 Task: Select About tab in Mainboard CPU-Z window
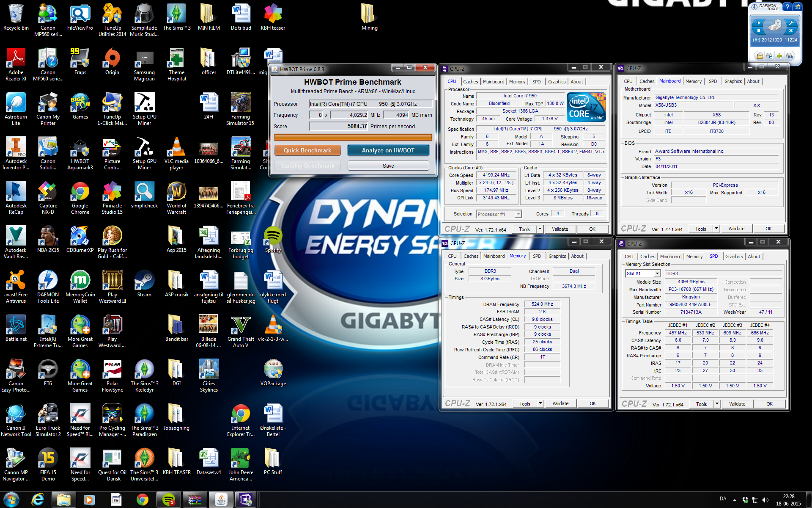(x=753, y=81)
